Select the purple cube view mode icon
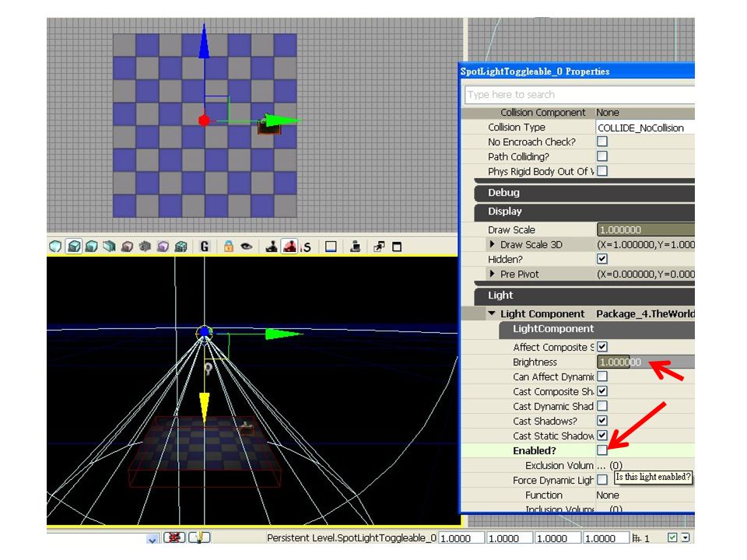This screenshot has height=560, width=747. (163, 247)
